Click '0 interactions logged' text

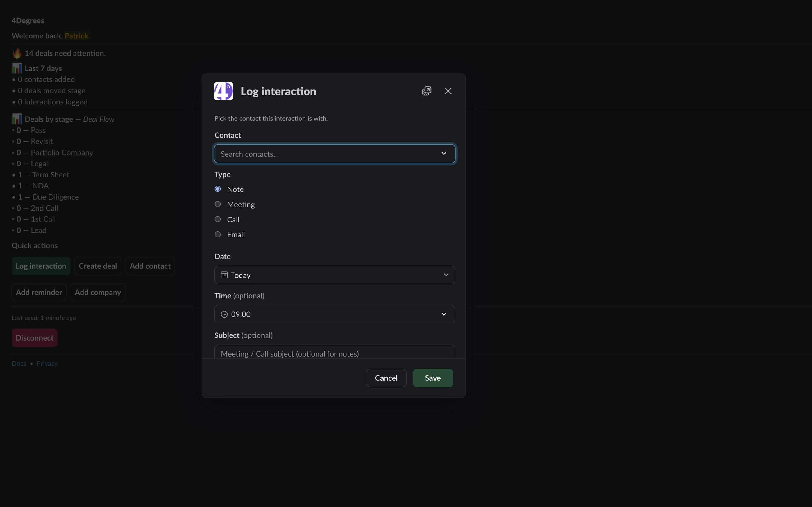tap(53, 102)
